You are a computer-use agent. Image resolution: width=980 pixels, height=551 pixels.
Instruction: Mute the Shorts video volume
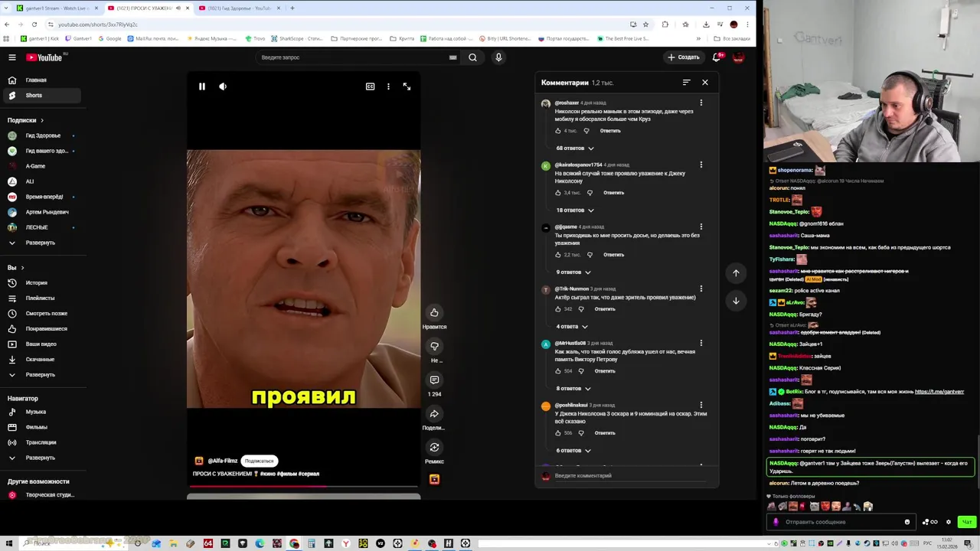click(223, 86)
